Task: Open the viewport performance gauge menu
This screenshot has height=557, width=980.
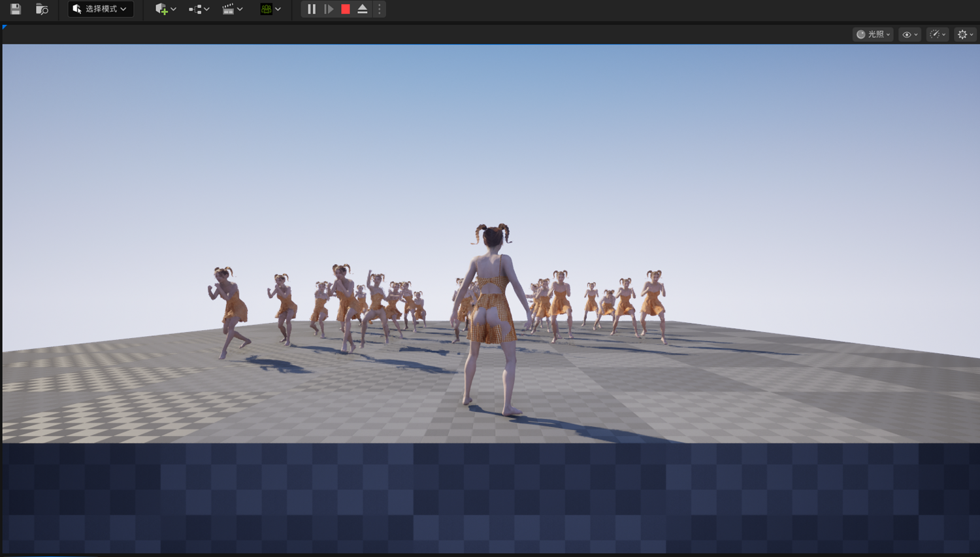Action: [938, 34]
